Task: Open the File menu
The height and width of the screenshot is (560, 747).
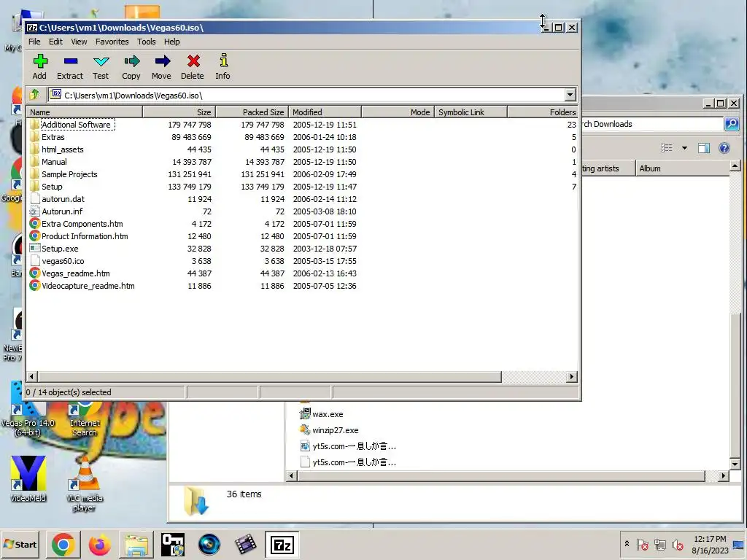Action: pyautogui.click(x=34, y=42)
